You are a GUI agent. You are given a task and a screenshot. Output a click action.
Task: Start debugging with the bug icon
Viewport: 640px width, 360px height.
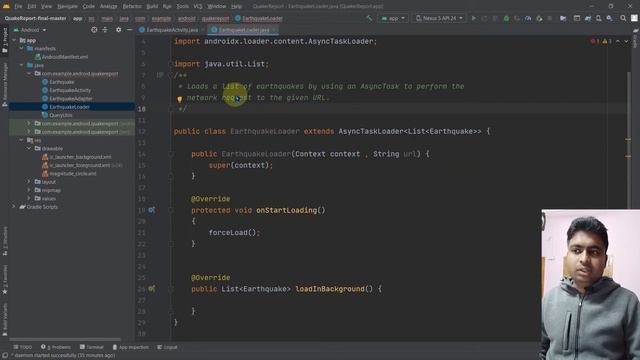coord(506,18)
